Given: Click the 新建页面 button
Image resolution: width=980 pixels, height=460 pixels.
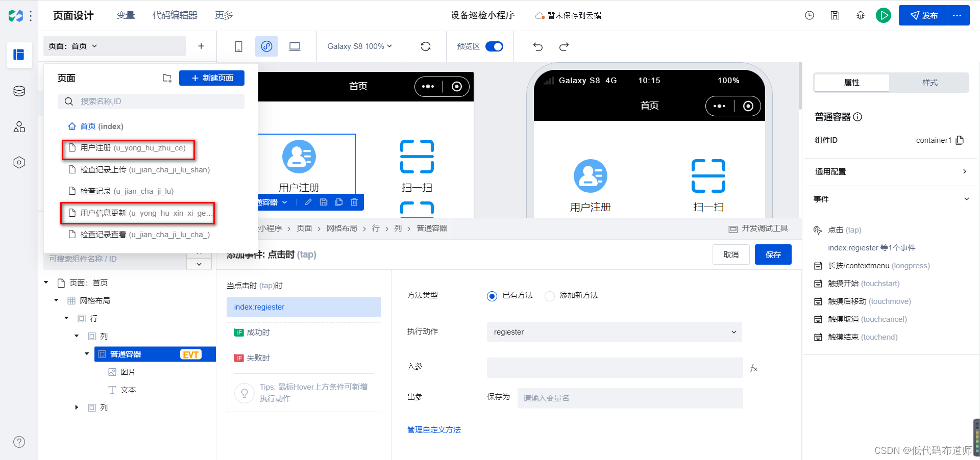Looking at the screenshot, I should tap(212, 78).
